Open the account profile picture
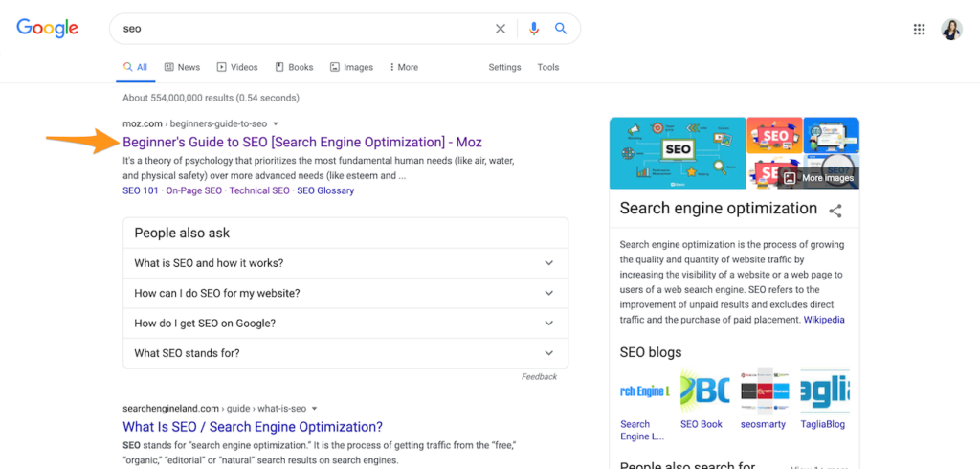The image size is (980, 469). (952, 30)
